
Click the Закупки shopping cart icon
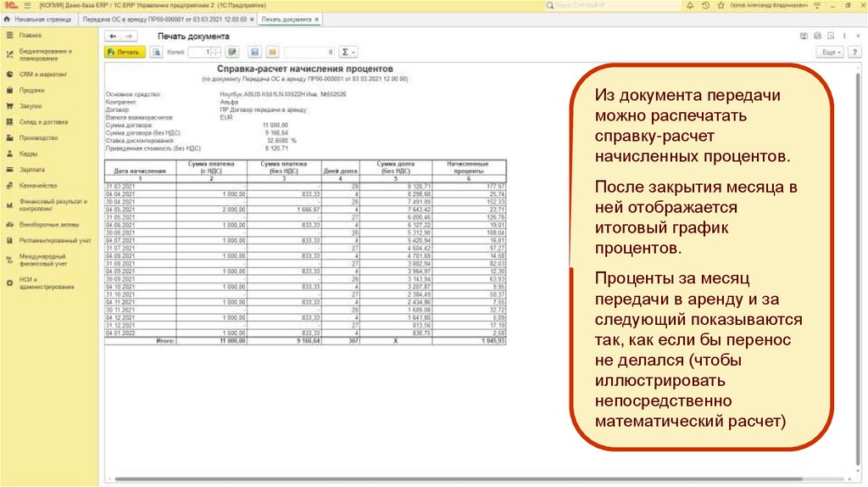pos(9,106)
